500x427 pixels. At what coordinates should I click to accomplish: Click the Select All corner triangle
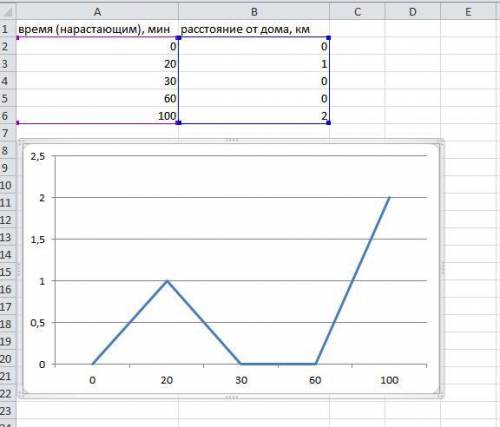tap(8, 12)
